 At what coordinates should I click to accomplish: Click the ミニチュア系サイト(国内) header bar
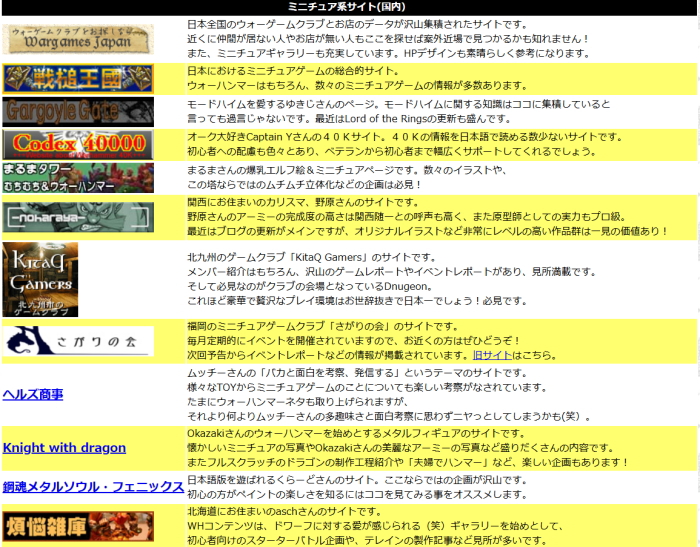[349, 7]
